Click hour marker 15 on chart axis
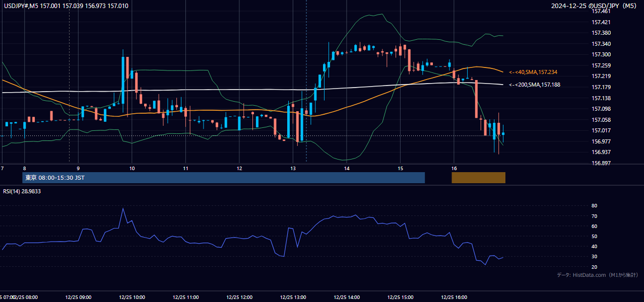The width and height of the screenshot is (644, 302). tap(400, 169)
